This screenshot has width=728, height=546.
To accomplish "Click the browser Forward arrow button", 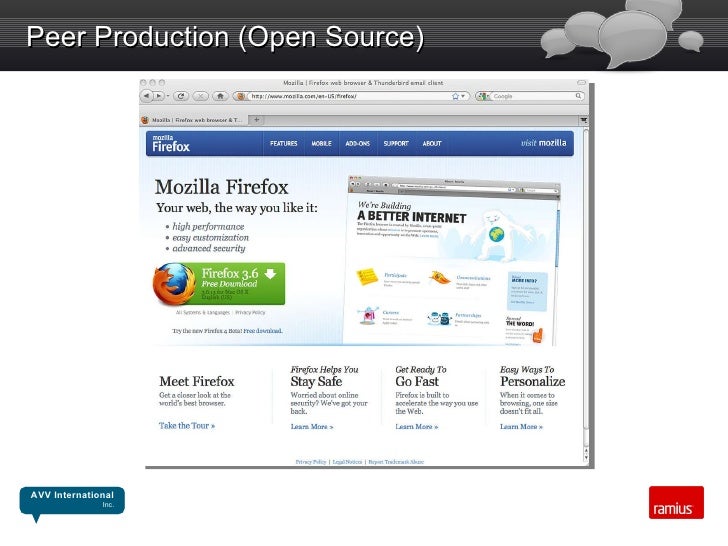I will [x=159, y=96].
